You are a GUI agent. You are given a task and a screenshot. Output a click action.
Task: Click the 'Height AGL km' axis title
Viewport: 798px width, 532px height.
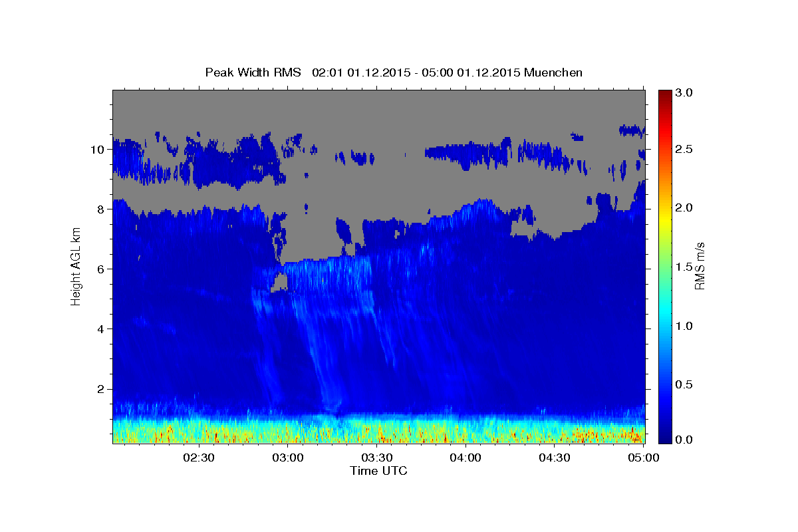click(x=76, y=266)
